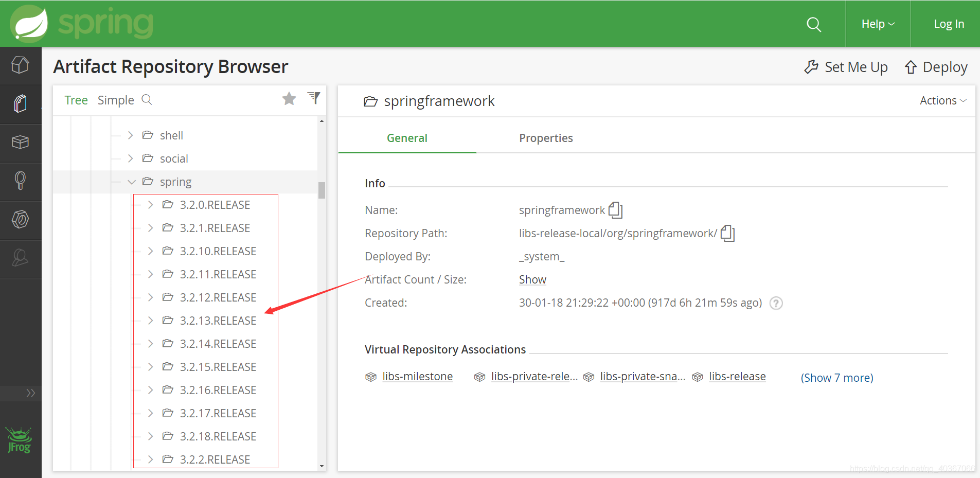Click the tree scroll-down arrow
This screenshot has height=478, width=980.
[x=322, y=466]
